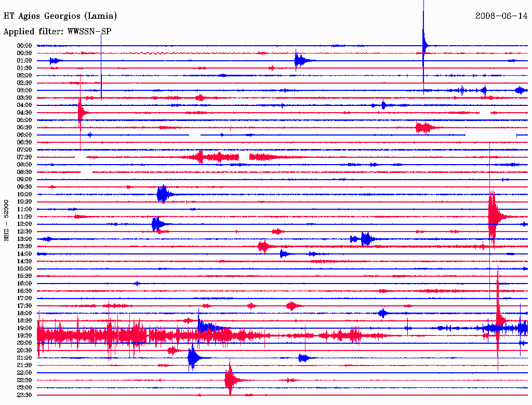The image size is (532, 405).
Task: Pick the 14:30 time label
Action: (x=24, y=262)
